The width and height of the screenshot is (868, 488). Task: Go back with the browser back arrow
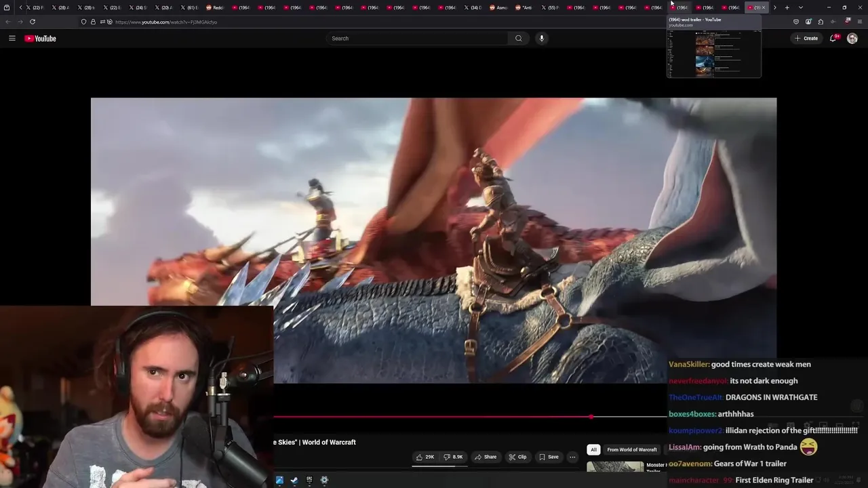[x=8, y=22]
